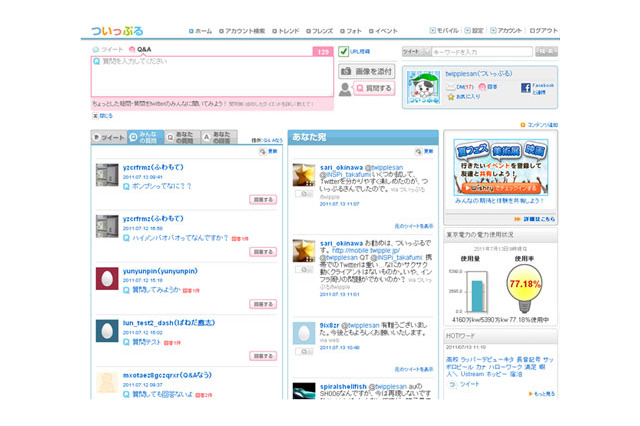Click the grey user silhouette icon
640x426 pixels.
[x=345, y=89]
